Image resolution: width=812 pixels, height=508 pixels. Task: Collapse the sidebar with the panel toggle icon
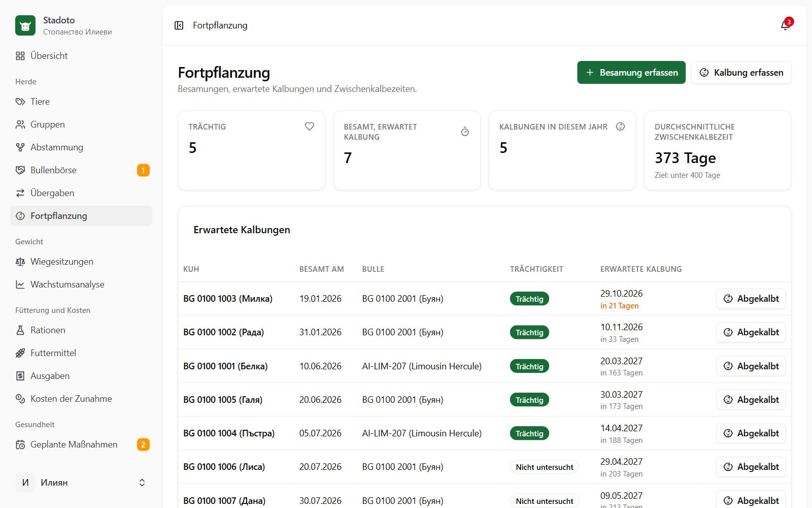(x=179, y=25)
